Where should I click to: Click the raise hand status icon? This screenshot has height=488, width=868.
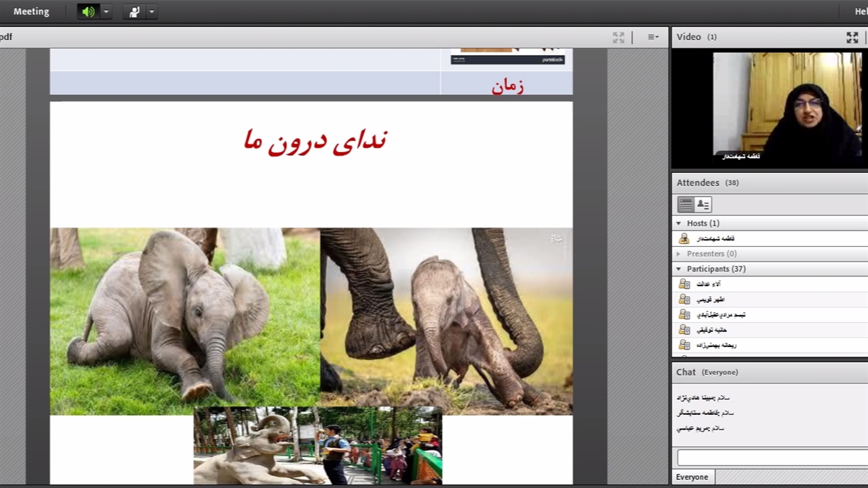(x=134, y=12)
